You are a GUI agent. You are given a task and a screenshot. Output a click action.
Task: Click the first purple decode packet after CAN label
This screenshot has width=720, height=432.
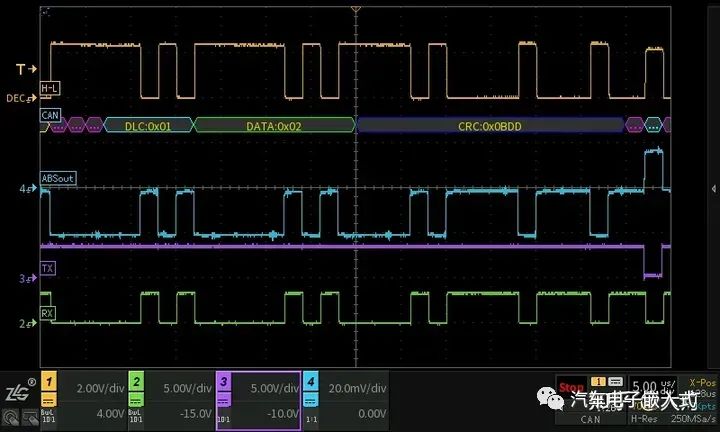[59, 125]
